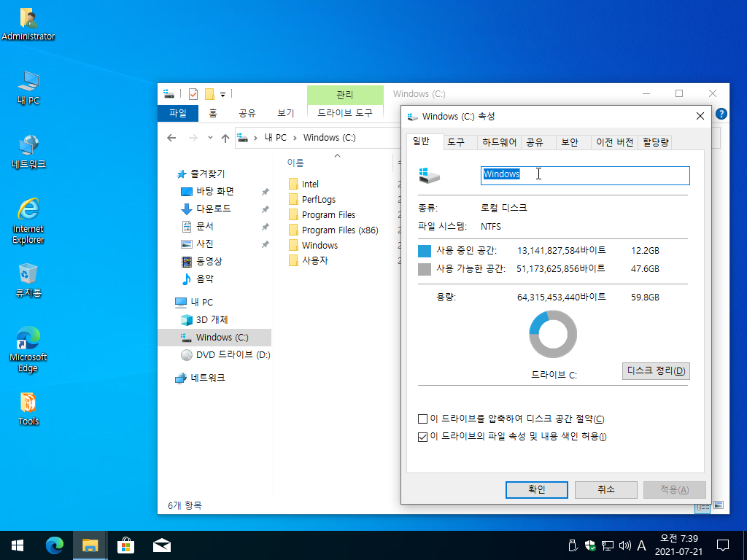Select 다운로드 in navigation pane
Screen dimensions: 747x560
click(214, 209)
